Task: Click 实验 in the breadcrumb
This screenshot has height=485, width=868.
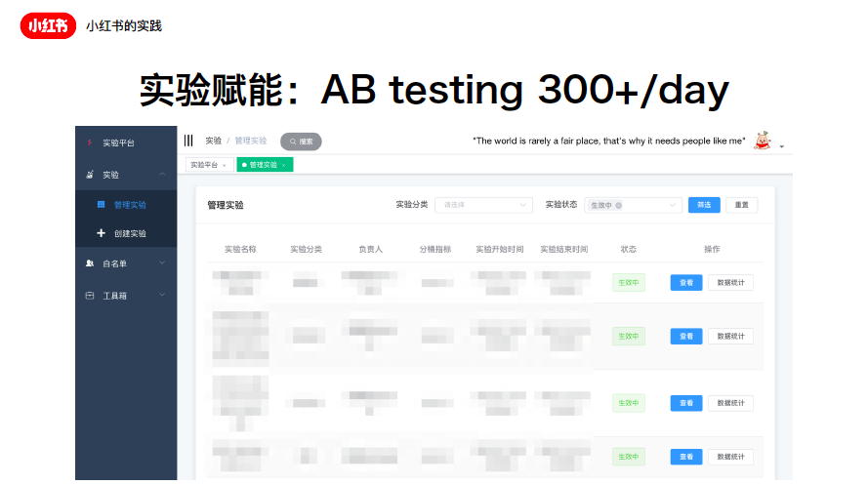Action: click(213, 141)
